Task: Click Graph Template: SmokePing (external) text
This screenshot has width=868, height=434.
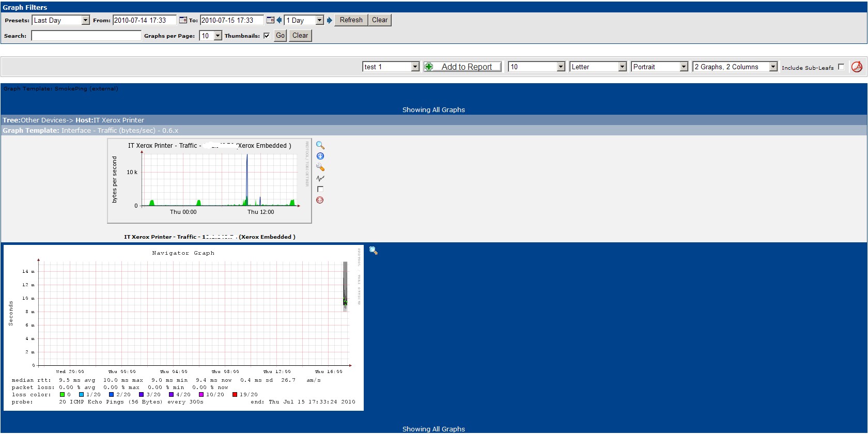Action: pos(61,88)
